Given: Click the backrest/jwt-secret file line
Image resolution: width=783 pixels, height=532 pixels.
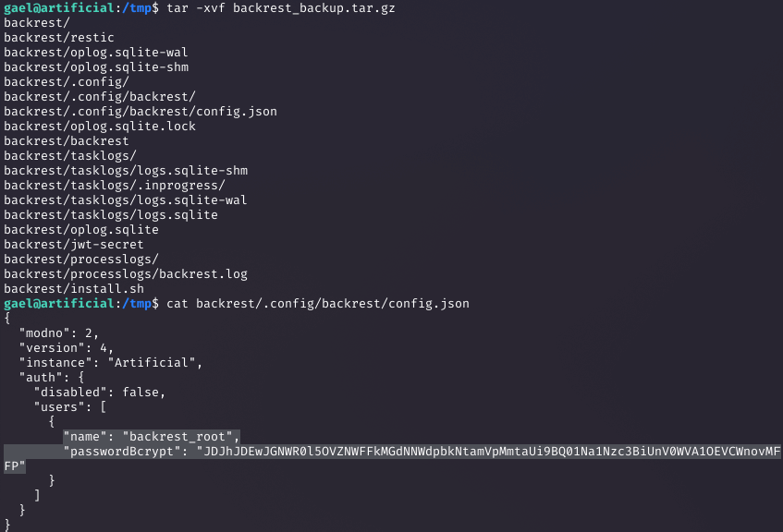Looking at the screenshot, I should click(73, 245).
